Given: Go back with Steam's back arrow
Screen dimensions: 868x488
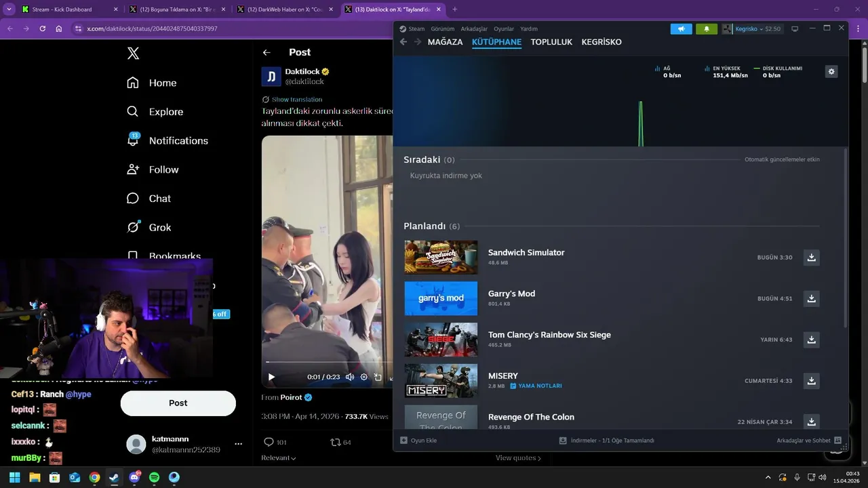Looking at the screenshot, I should tap(403, 42).
